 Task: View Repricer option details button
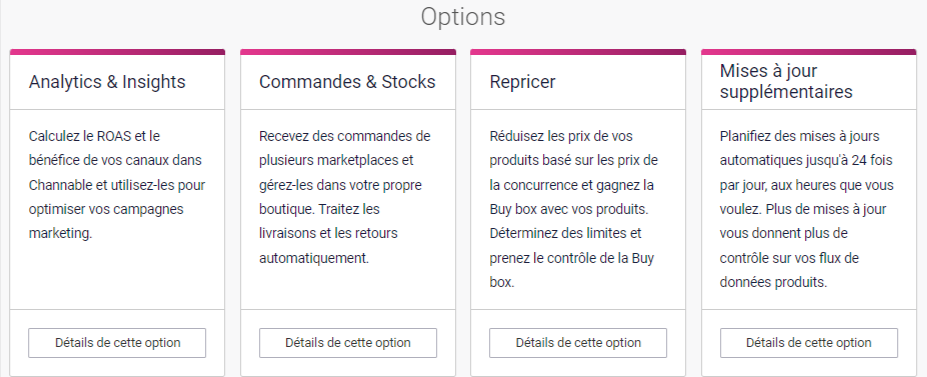(x=578, y=343)
